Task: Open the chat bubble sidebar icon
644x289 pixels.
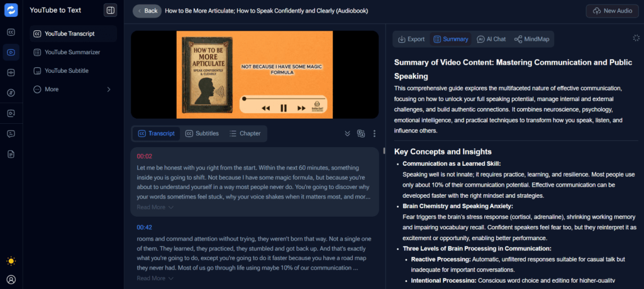Action: [x=11, y=134]
